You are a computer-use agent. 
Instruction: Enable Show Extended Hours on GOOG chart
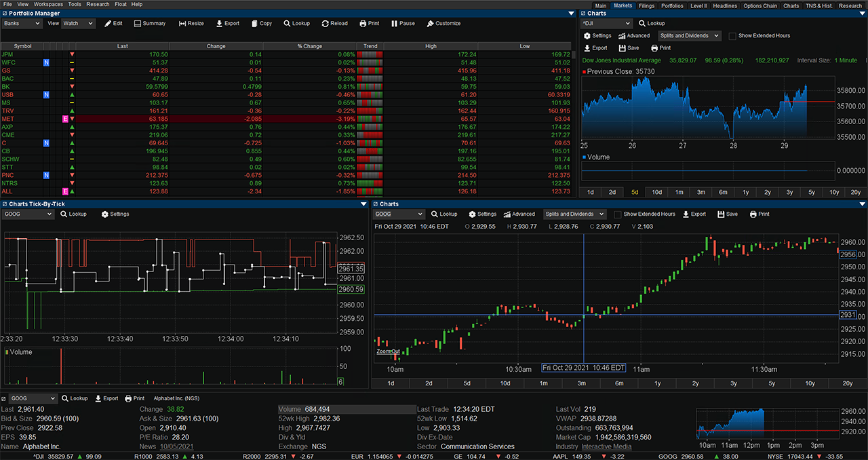click(617, 214)
